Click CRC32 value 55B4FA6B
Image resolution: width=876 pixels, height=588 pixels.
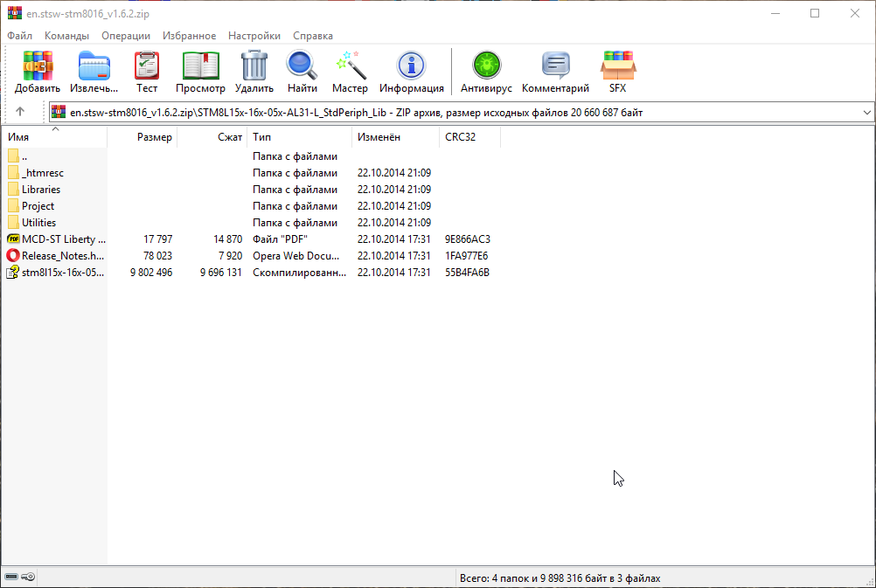pyautogui.click(x=467, y=273)
